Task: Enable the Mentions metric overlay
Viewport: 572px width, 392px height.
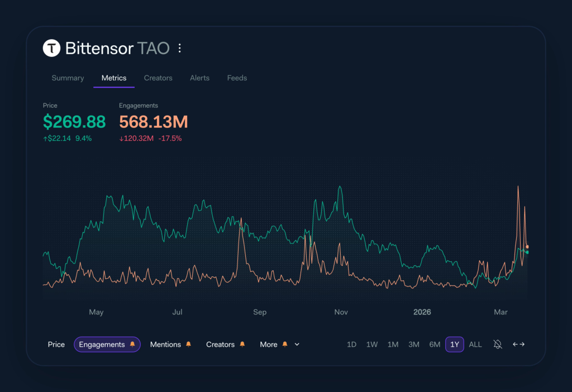Action: (x=165, y=345)
